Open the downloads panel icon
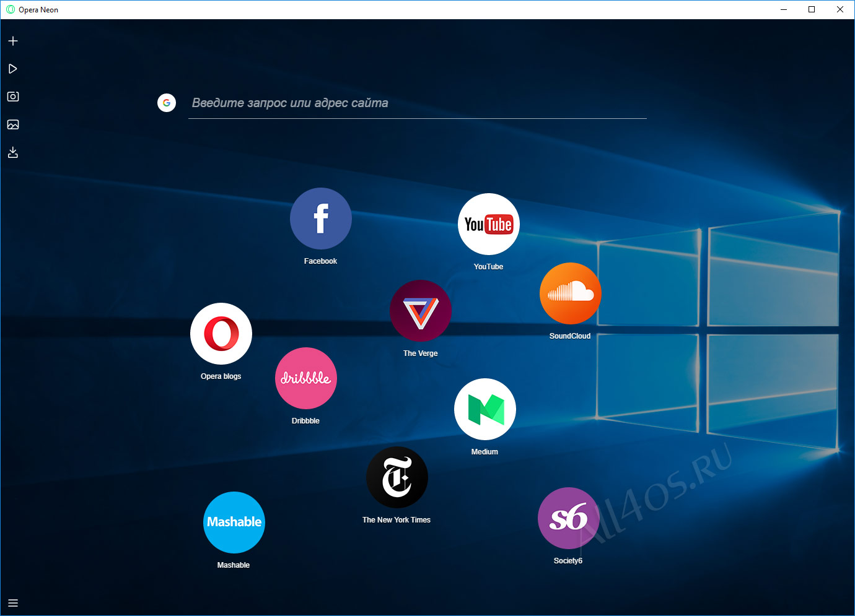Screen dimensions: 855x616 coord(13,152)
